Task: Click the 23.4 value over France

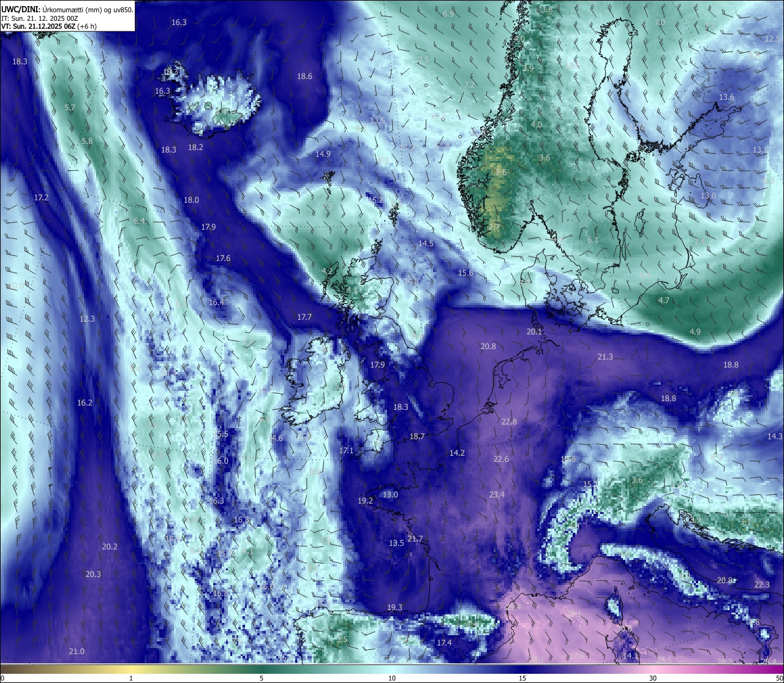Action: click(497, 495)
